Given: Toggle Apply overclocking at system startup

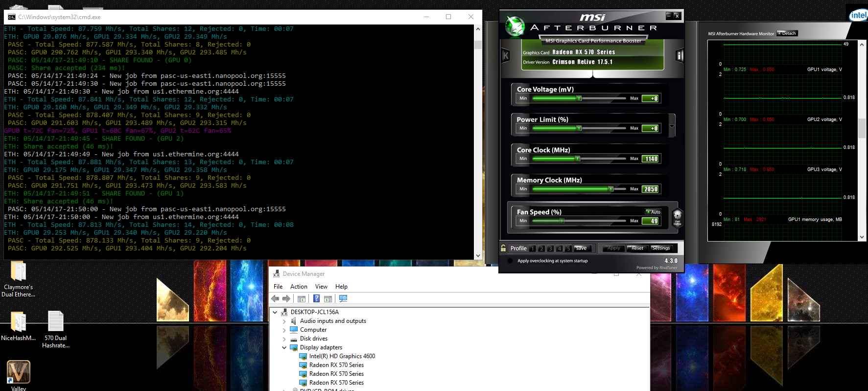Looking at the screenshot, I should pos(511,261).
